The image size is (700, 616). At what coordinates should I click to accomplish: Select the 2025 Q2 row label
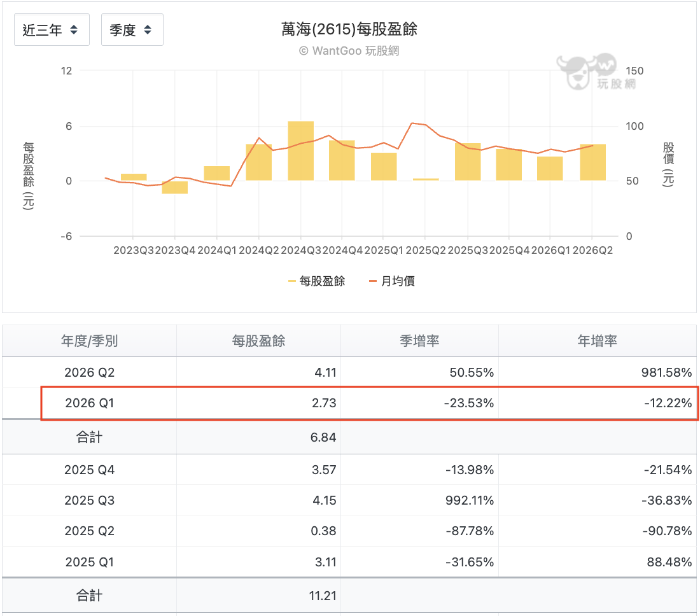pos(89,531)
